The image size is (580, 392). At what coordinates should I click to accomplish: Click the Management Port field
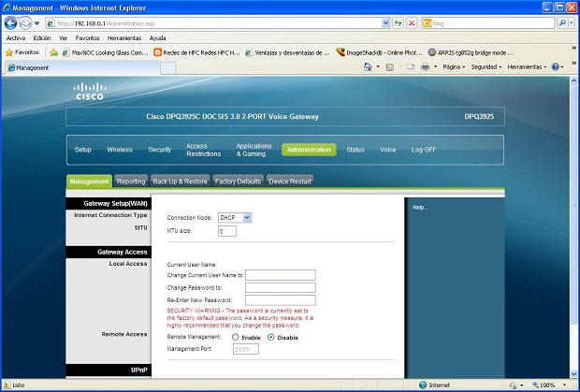(x=246, y=349)
